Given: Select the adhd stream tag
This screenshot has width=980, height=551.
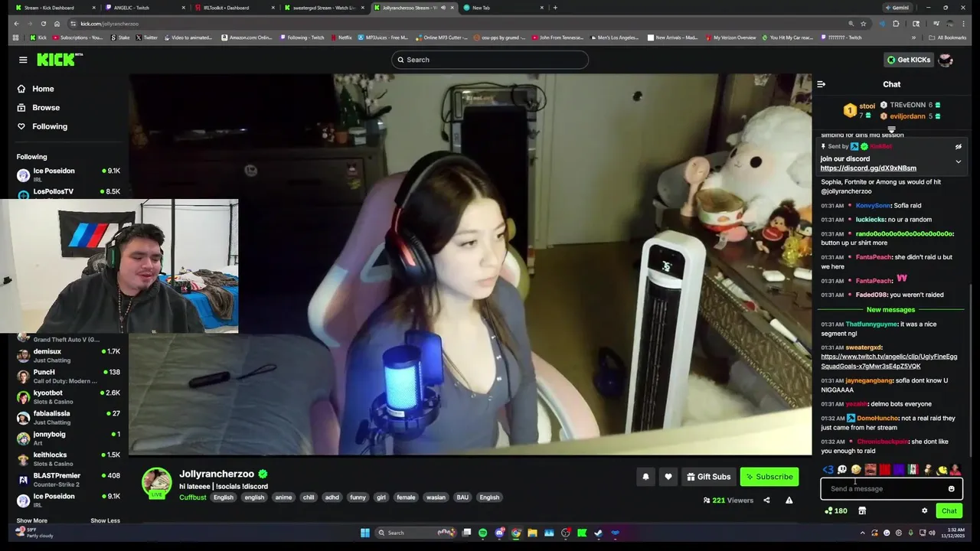Looking at the screenshot, I should [332, 497].
